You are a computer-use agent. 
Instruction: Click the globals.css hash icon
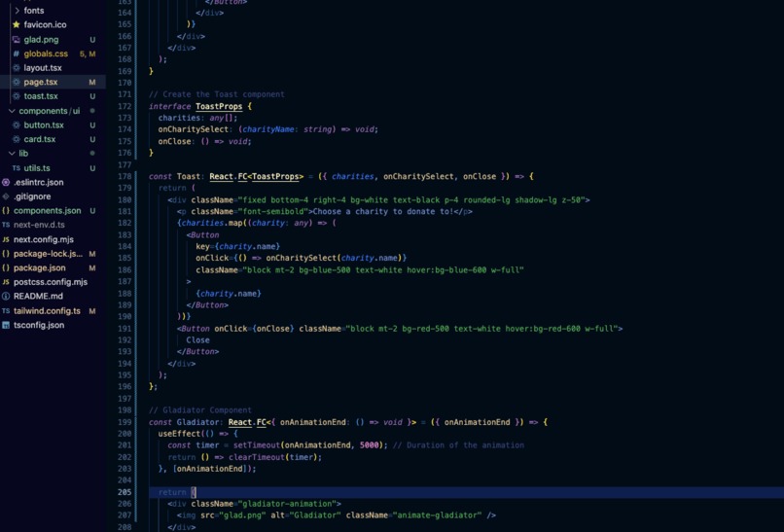point(16,53)
